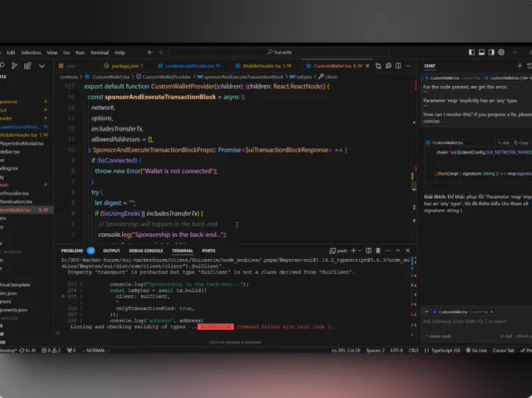The height and width of the screenshot is (398, 532).
Task: Click Spaces: 2 in the status bar
Action: pos(376,350)
